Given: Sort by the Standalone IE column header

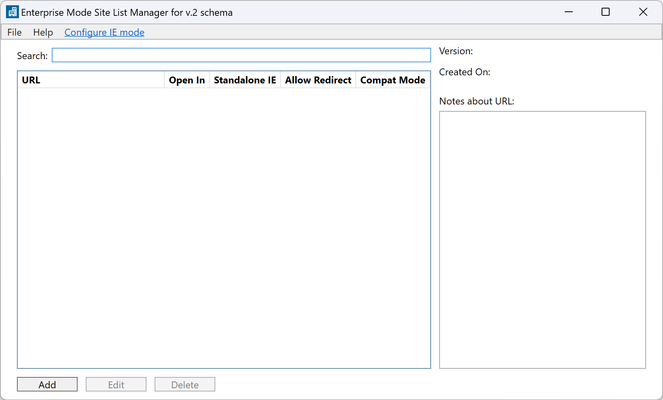Looking at the screenshot, I should coord(245,80).
